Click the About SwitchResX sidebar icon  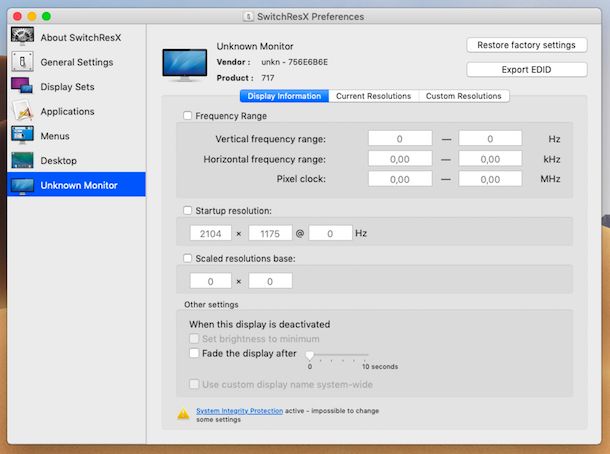click(x=23, y=37)
